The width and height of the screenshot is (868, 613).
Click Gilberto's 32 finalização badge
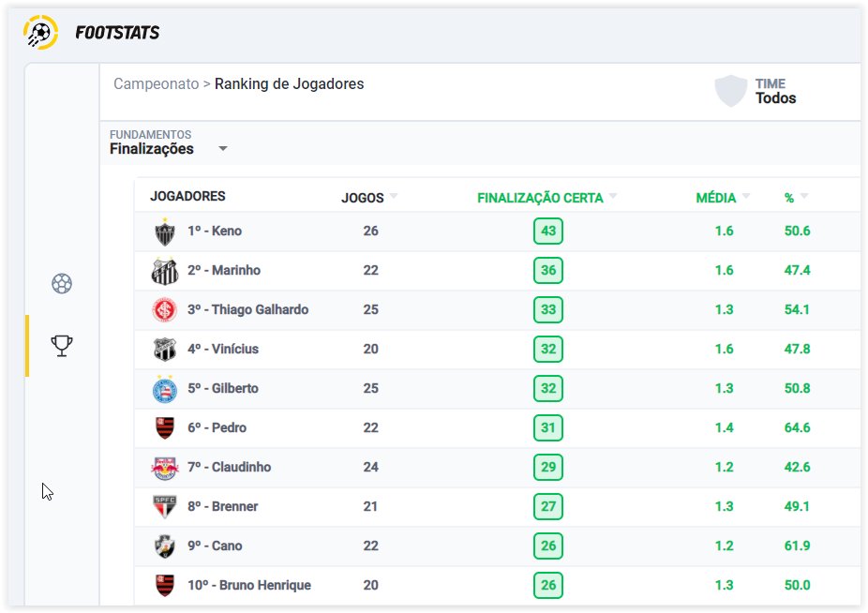tap(548, 389)
